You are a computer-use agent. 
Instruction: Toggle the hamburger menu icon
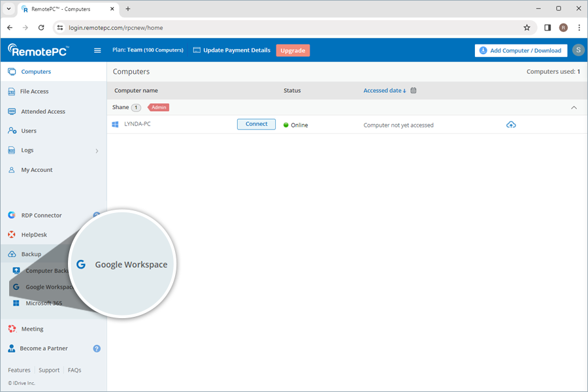(97, 50)
